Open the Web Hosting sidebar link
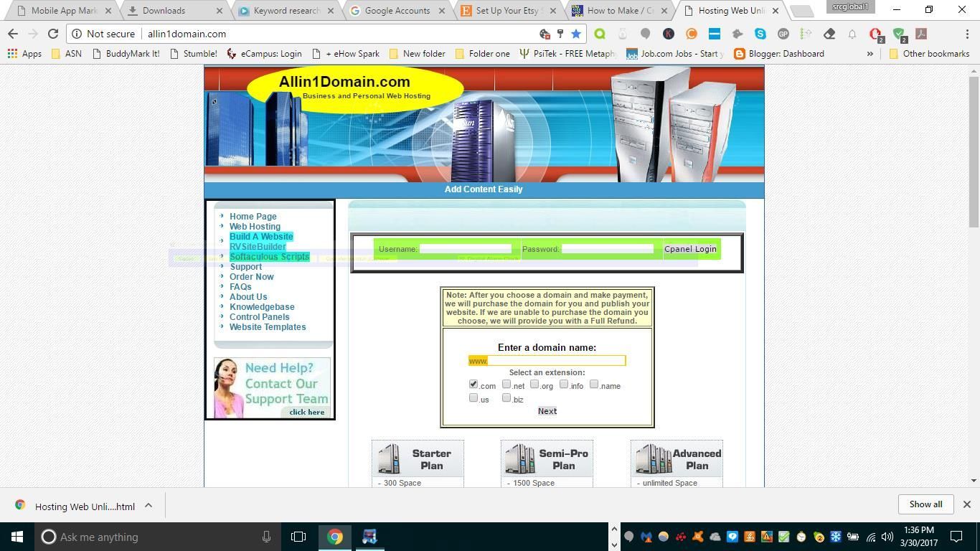Screen dimensions: 980x551 pyautogui.click(x=255, y=227)
